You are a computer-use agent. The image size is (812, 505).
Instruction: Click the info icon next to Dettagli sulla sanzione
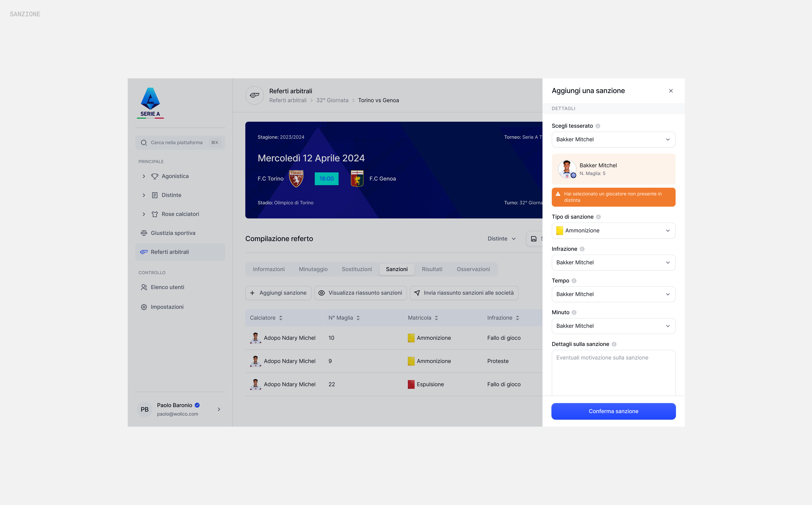[x=614, y=344]
